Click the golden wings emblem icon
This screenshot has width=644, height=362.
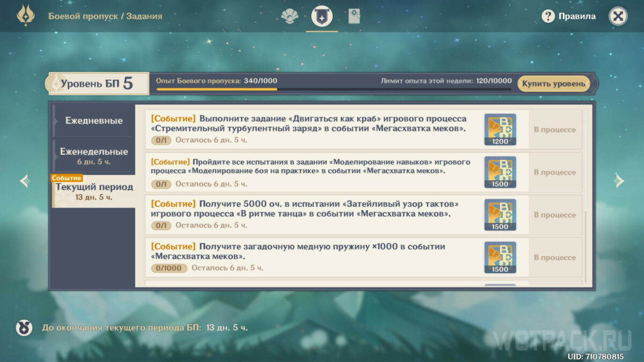25,16
